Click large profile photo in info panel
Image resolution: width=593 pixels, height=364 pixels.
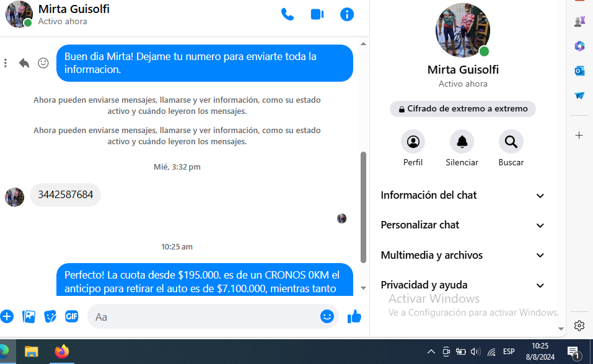coord(462,30)
